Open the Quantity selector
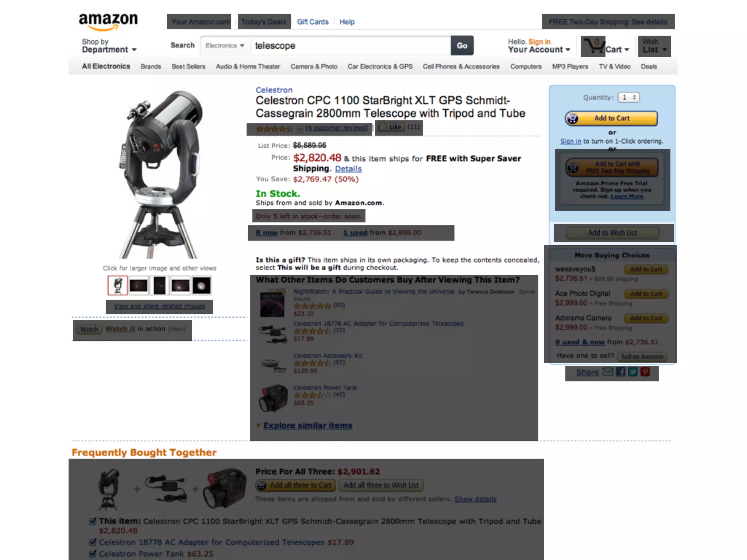 [628, 97]
